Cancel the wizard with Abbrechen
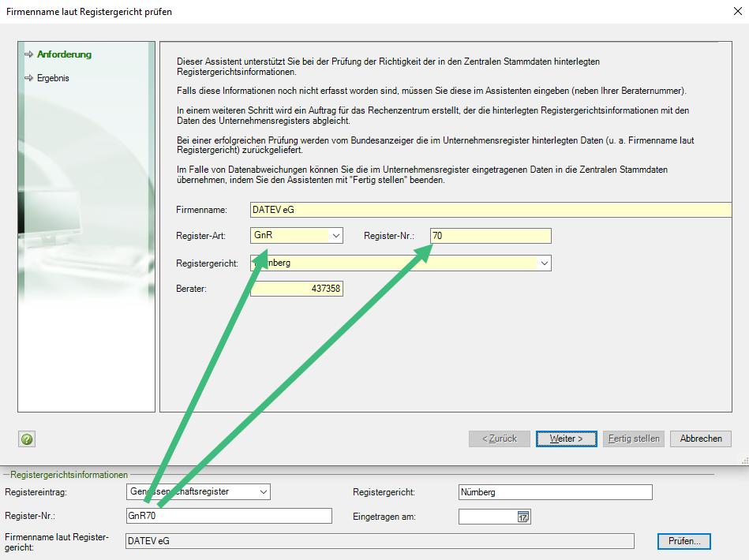Screen dimensions: 749x560 pyautogui.click(x=700, y=439)
